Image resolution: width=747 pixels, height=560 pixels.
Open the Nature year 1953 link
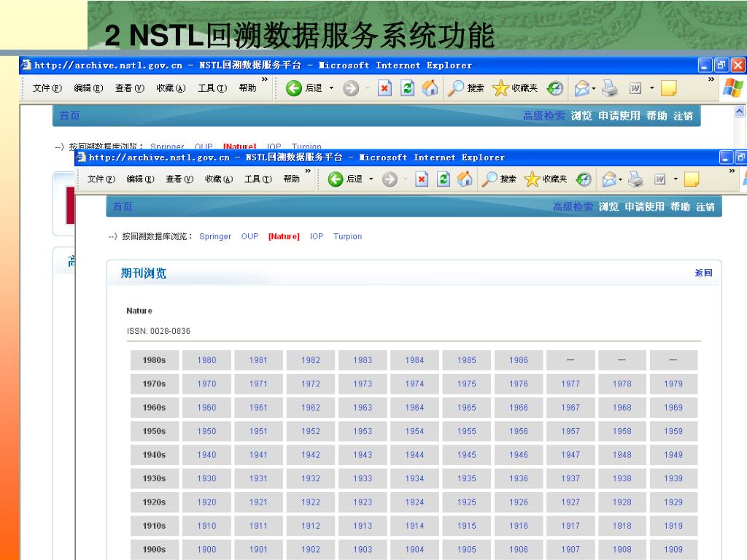pos(363,432)
